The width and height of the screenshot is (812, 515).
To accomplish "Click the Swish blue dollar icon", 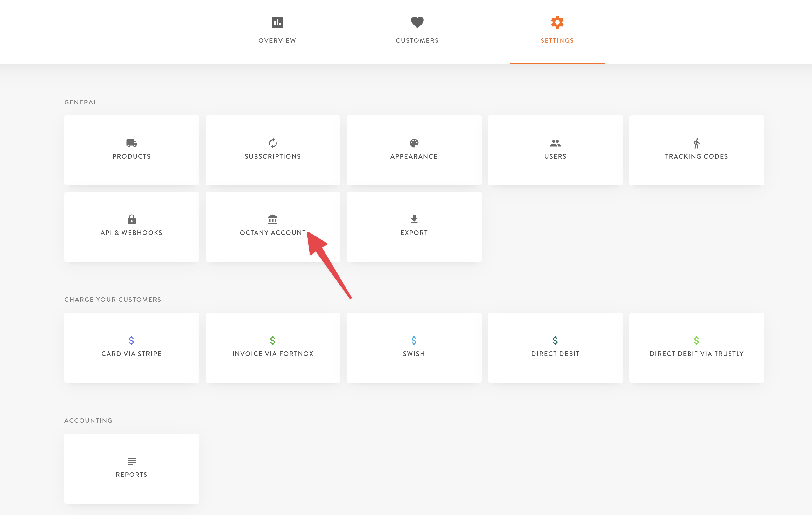I will pyautogui.click(x=414, y=340).
